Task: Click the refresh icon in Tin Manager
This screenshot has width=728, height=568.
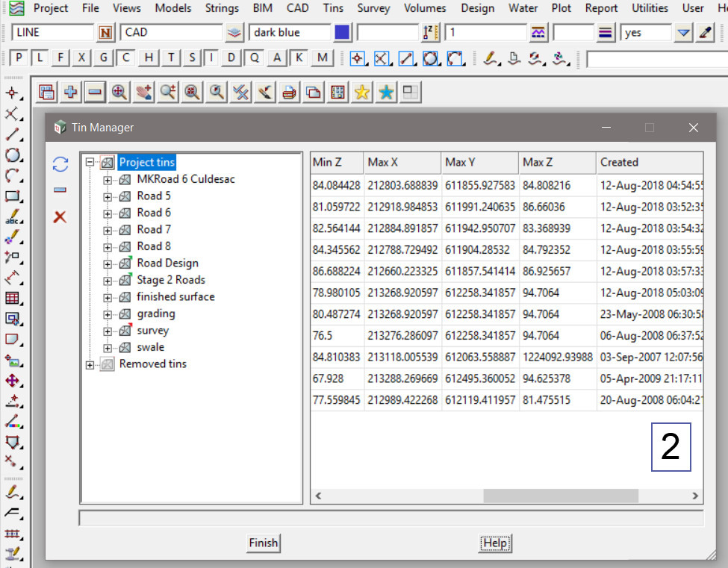Action: (60, 165)
